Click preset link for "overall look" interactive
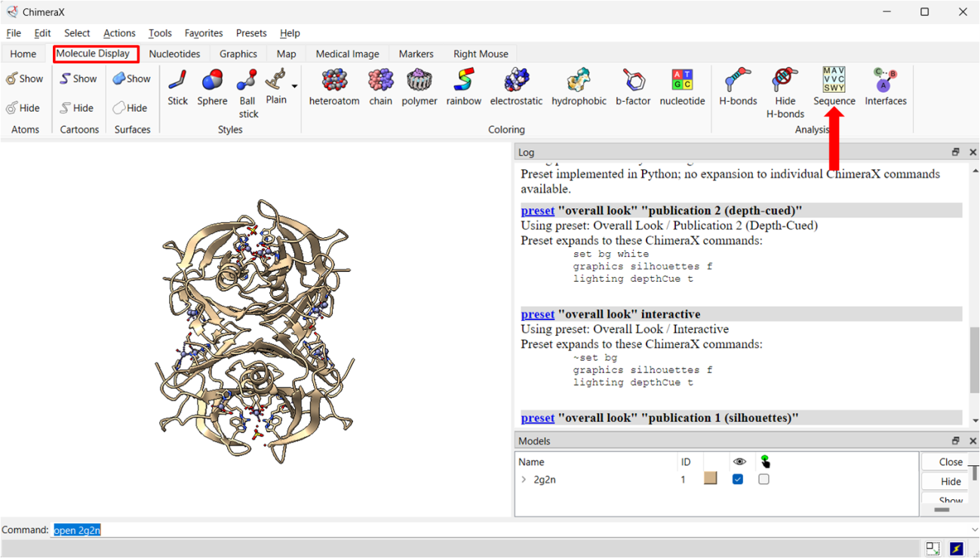The image size is (980, 558). click(537, 314)
